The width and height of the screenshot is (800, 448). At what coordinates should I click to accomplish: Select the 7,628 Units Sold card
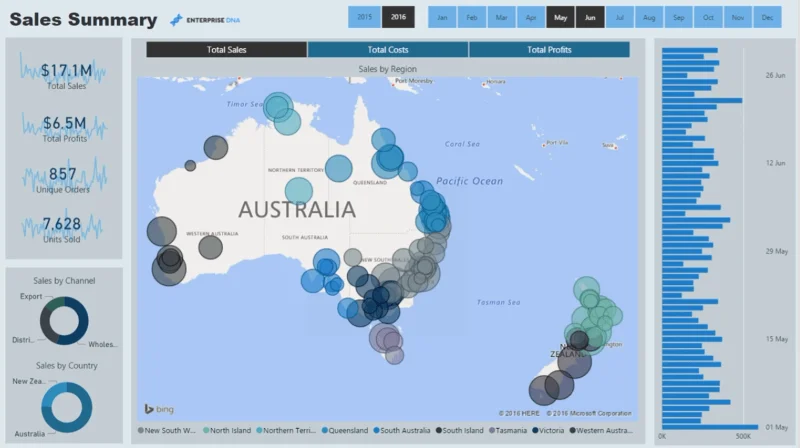pyautogui.click(x=62, y=228)
